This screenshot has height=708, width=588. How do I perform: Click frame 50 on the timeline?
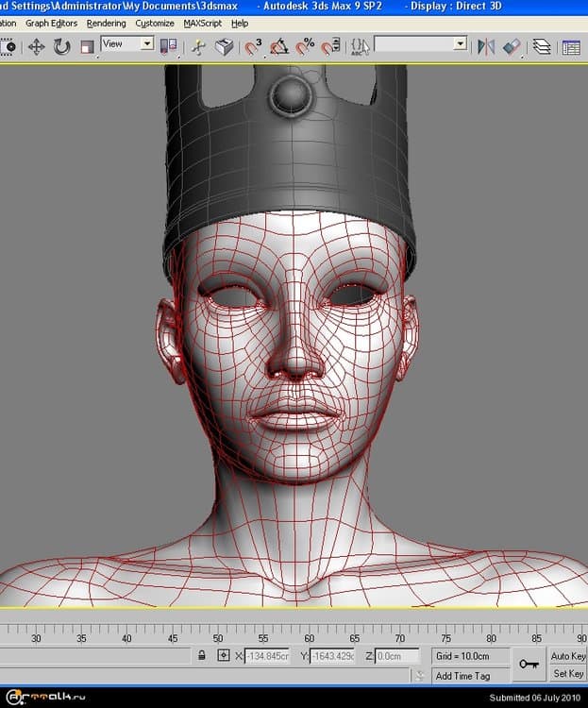point(218,638)
